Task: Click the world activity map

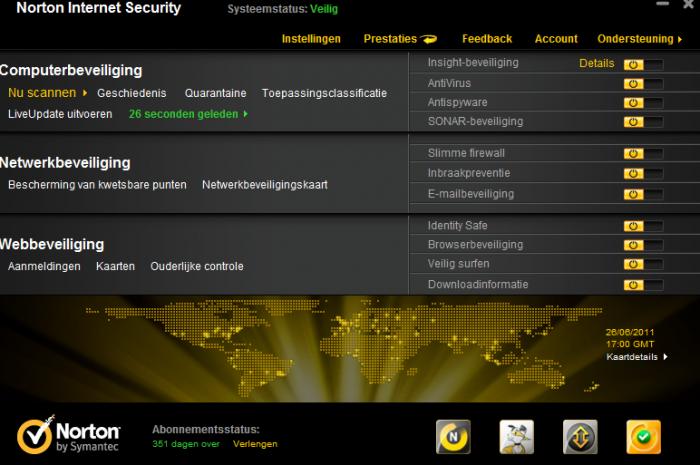Action: tap(344, 348)
